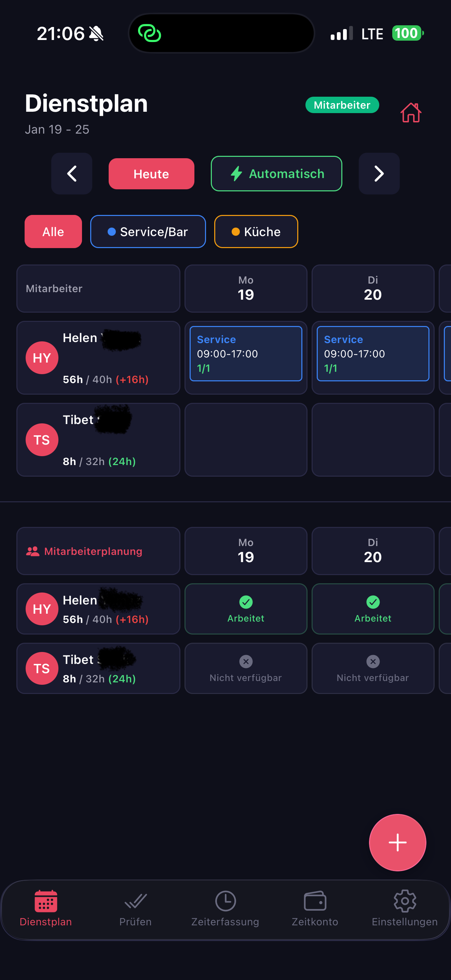Image resolution: width=451 pixels, height=980 pixels.
Task: Select the Service/Bar filter tab
Action: [x=148, y=231]
